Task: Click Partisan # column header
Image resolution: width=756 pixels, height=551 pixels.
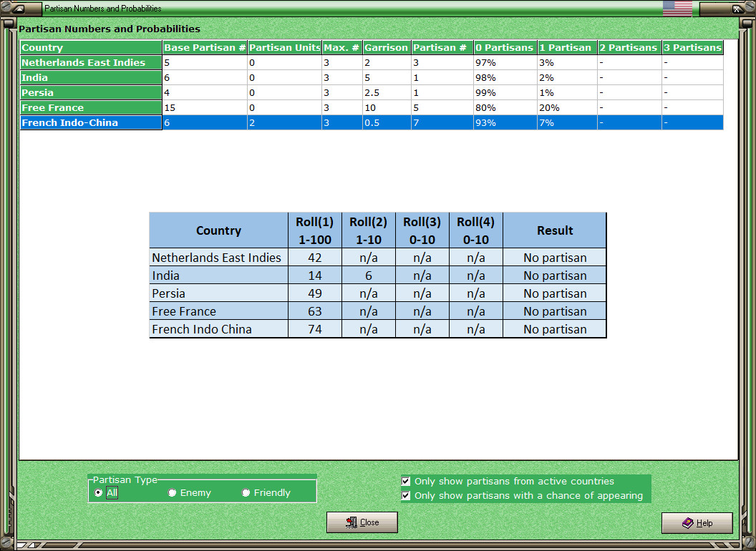Action: click(442, 47)
